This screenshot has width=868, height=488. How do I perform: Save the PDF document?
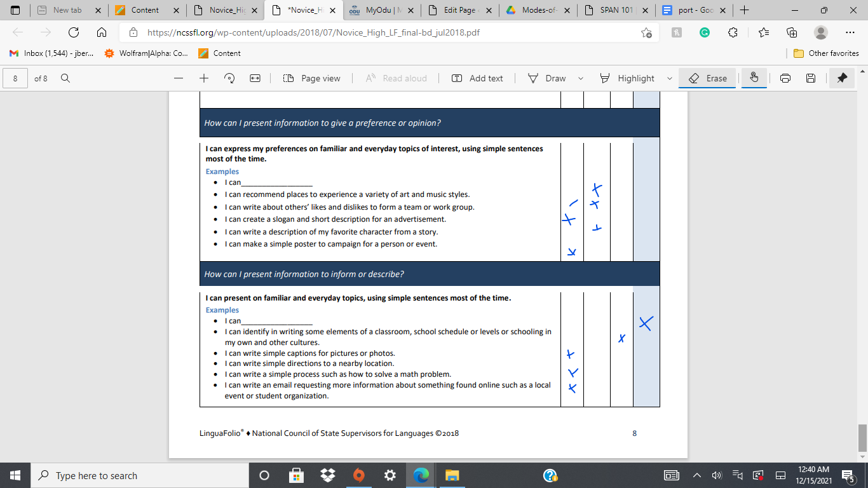tap(811, 78)
